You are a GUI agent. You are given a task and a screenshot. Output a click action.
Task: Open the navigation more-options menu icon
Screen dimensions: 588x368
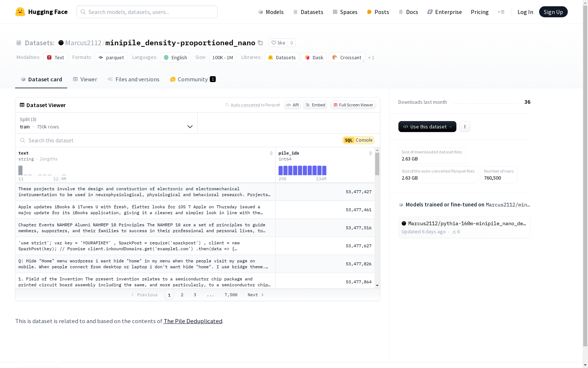(501, 12)
